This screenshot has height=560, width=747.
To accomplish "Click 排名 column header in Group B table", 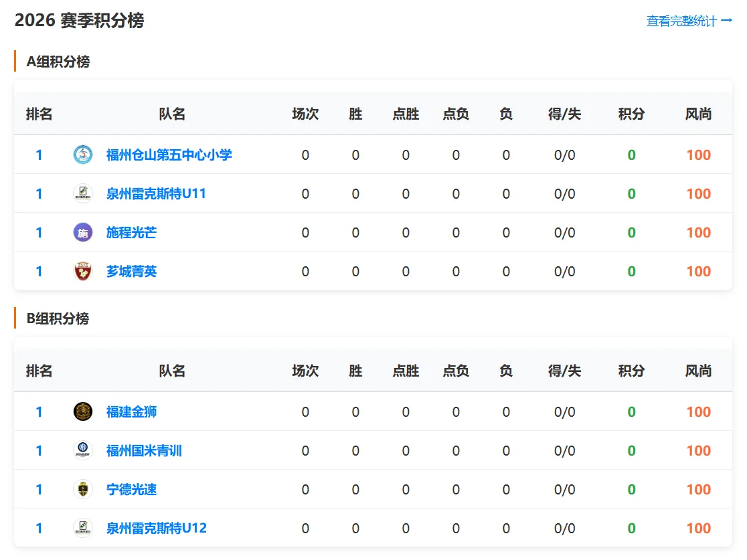I will (x=39, y=371).
